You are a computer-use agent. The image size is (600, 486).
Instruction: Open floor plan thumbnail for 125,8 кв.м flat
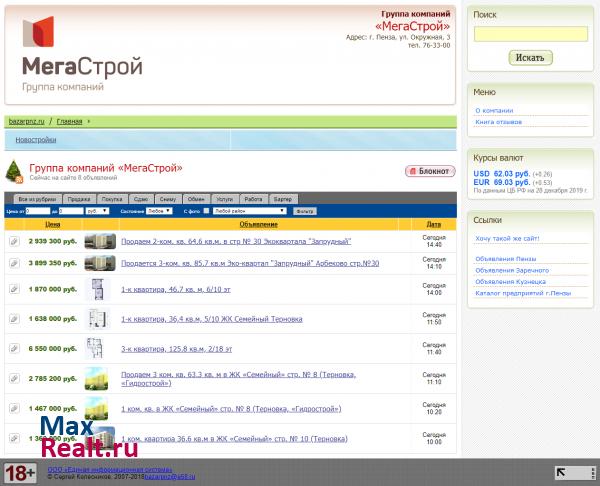click(x=95, y=348)
